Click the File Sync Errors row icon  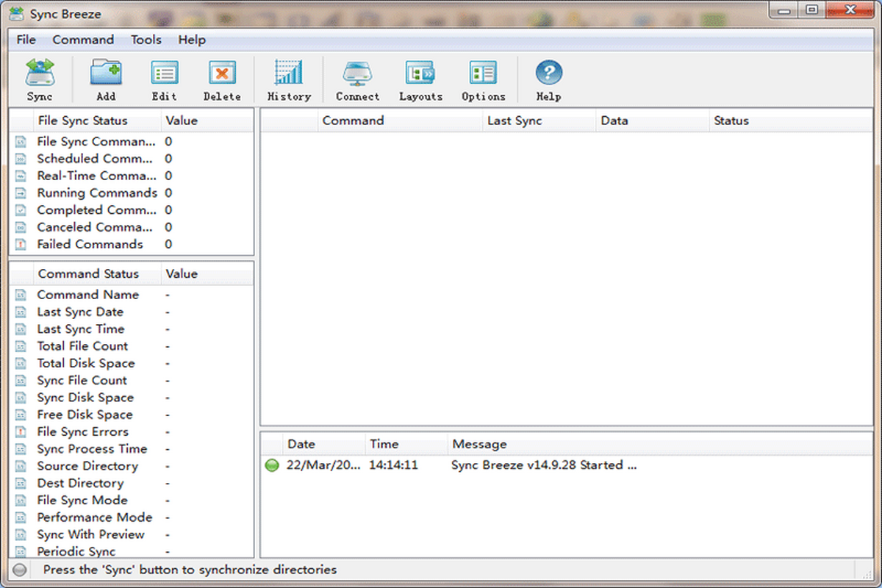point(21,432)
